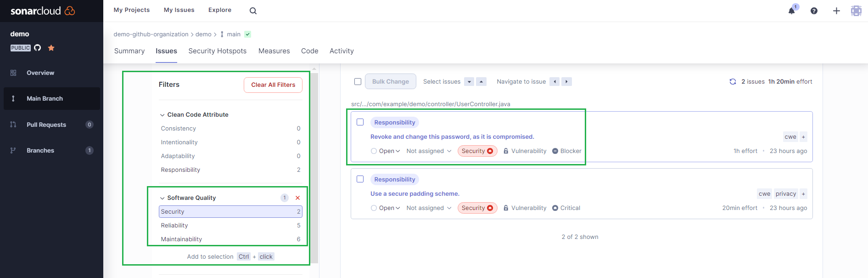Switch to the Security Hotspots tab
868x278 pixels.
(218, 51)
